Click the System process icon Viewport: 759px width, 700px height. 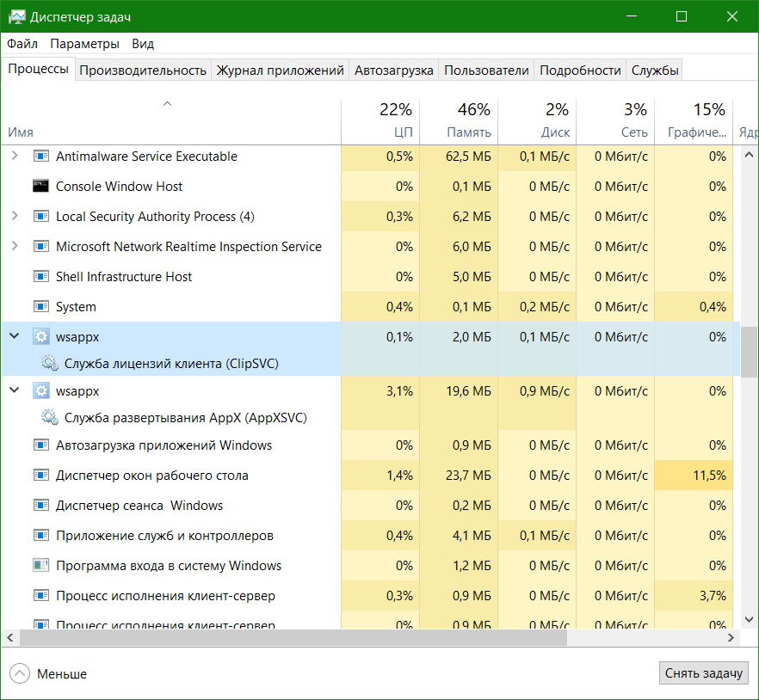[x=40, y=307]
